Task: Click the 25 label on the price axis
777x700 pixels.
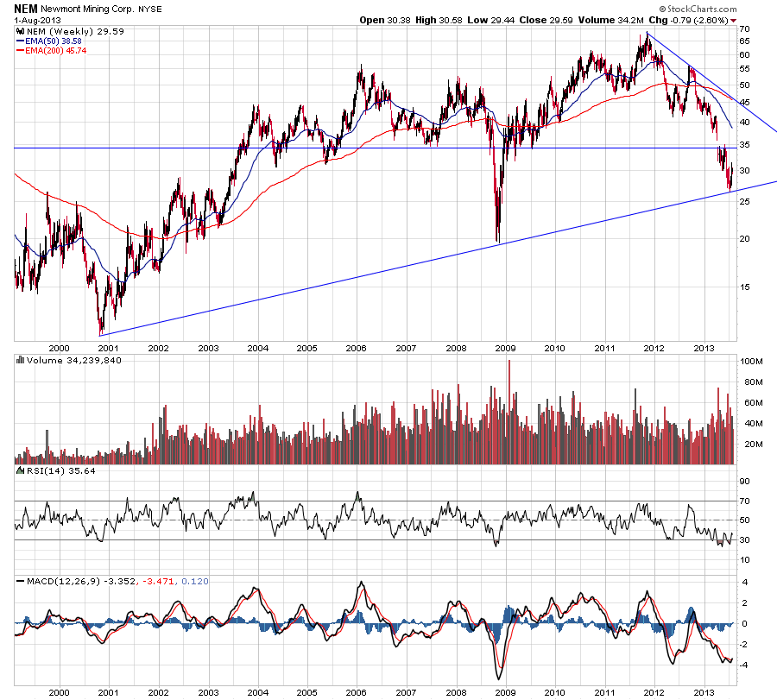Action: click(x=744, y=202)
